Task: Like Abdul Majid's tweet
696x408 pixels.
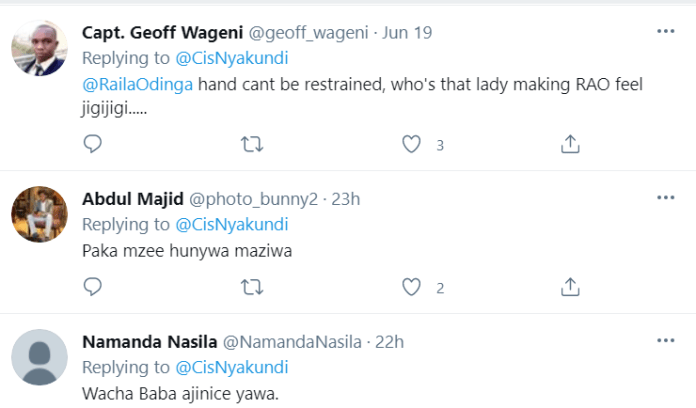Action: 410,288
